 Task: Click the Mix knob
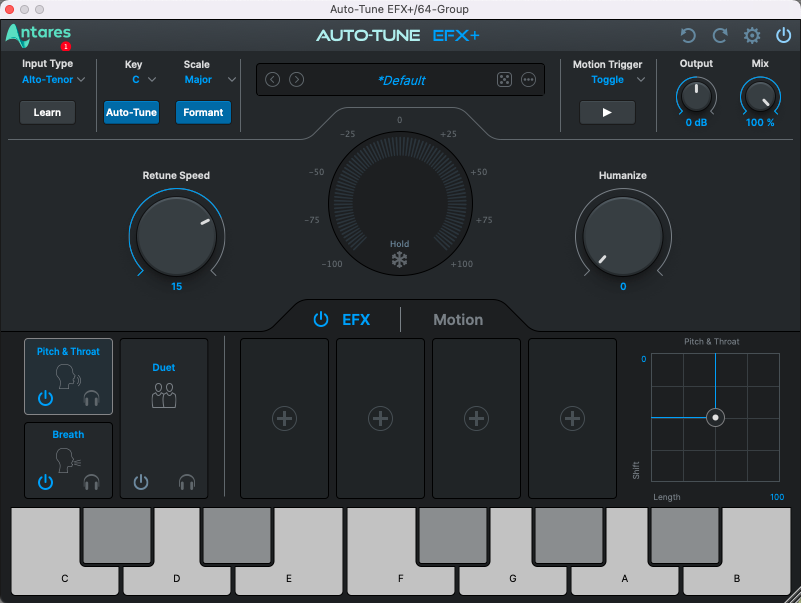(x=760, y=96)
